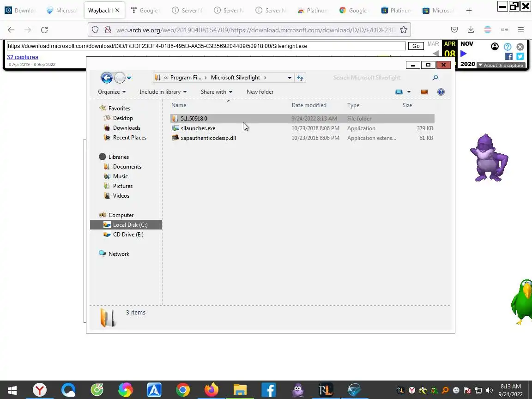Viewport: 532px width, 399px height.
Task: Click the search magnifier icon in Explorer
Action: pyautogui.click(x=435, y=78)
